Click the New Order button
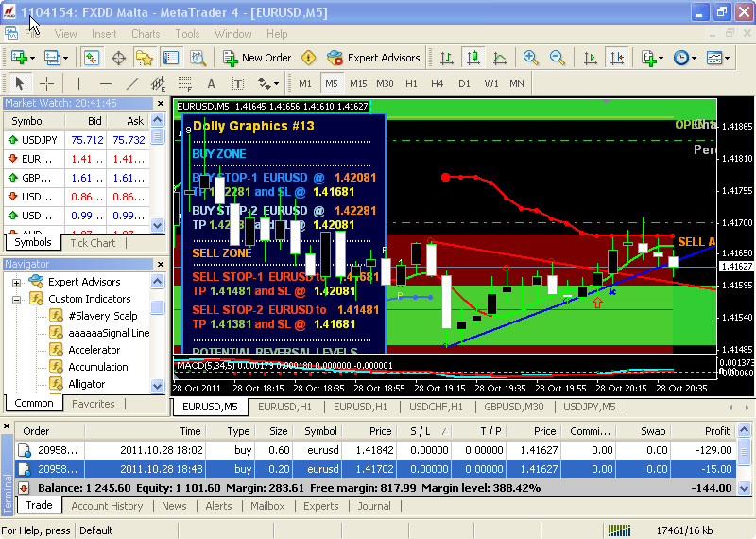Screen dimensions: 756x539 coord(257,58)
